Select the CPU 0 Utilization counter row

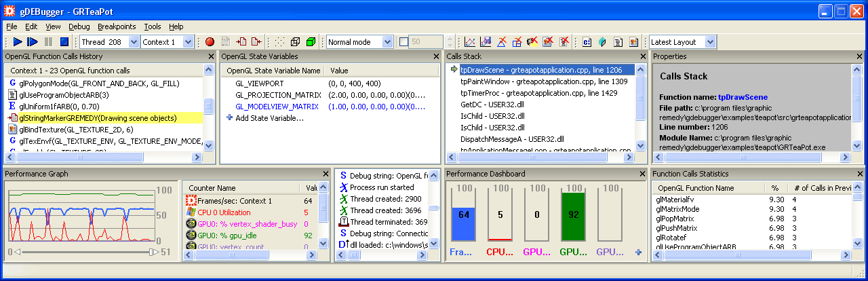(x=251, y=212)
